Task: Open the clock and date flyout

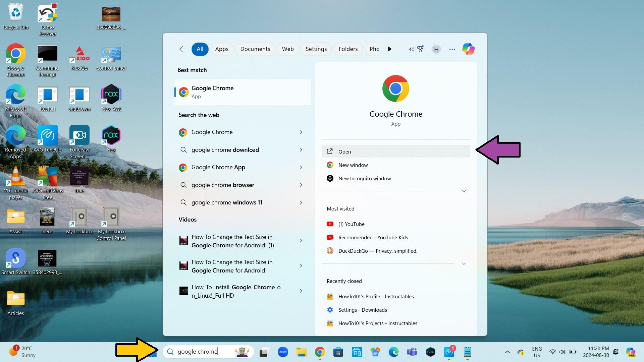Action: click(596, 352)
